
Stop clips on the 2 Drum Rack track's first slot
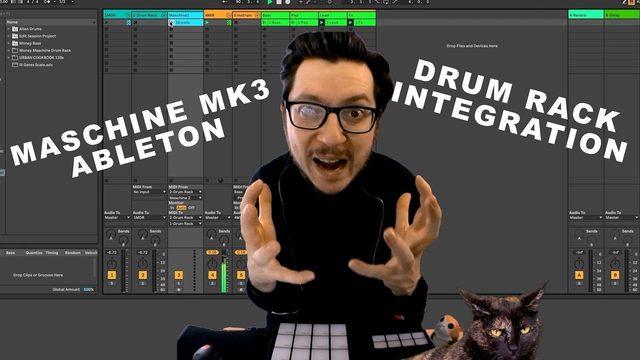pyautogui.click(x=135, y=22)
